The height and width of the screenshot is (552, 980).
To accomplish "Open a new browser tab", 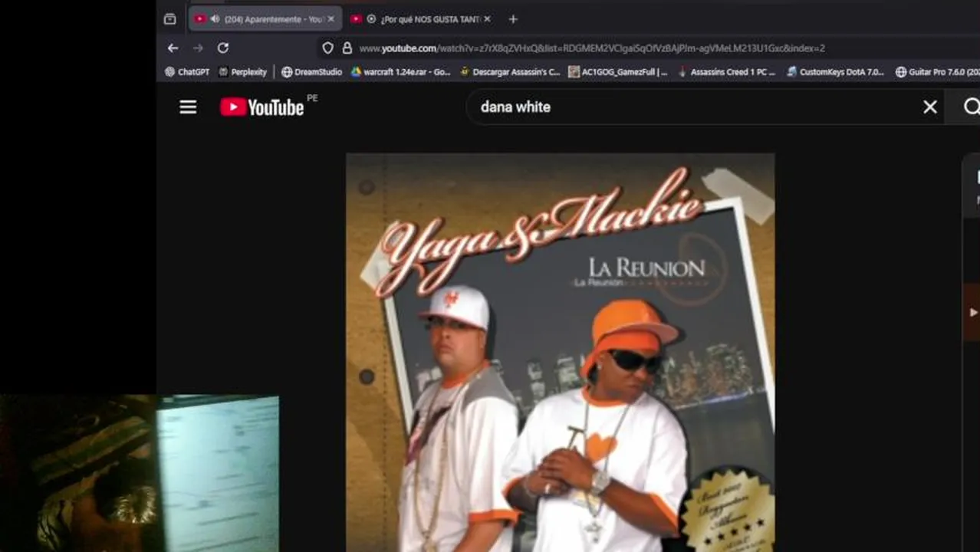I will pos(513,19).
